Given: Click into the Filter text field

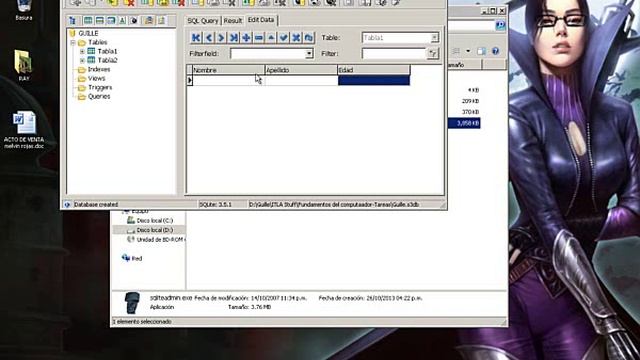Looking at the screenshot, I should pyautogui.click(x=394, y=53).
